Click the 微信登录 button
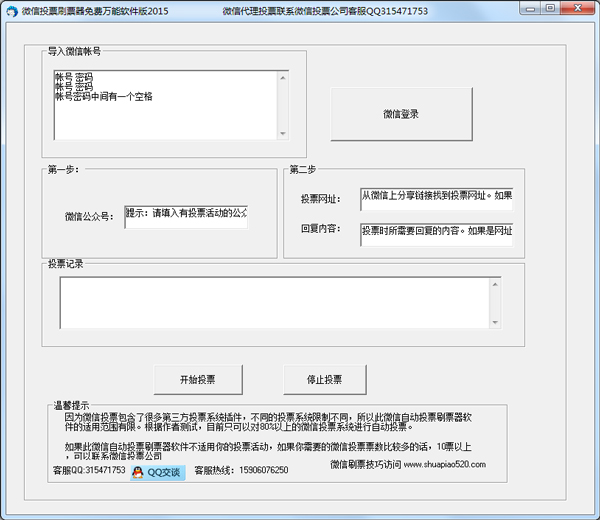 click(401, 114)
